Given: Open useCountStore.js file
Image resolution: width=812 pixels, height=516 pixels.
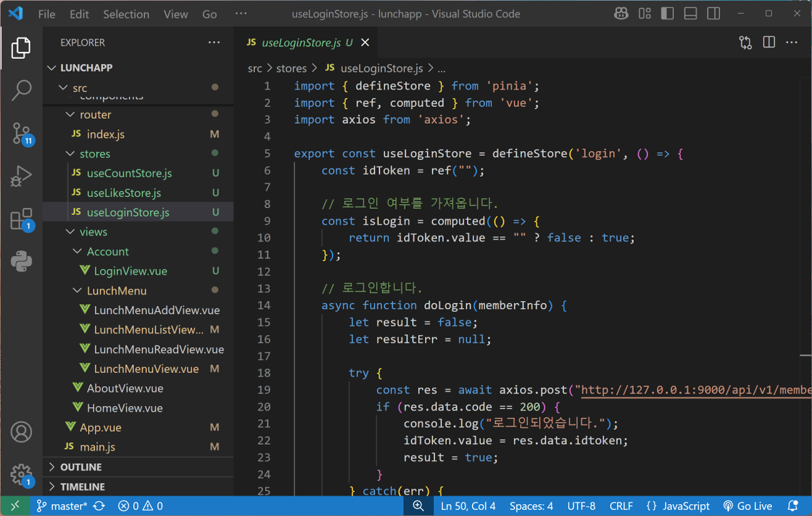Looking at the screenshot, I should tap(138, 173).
